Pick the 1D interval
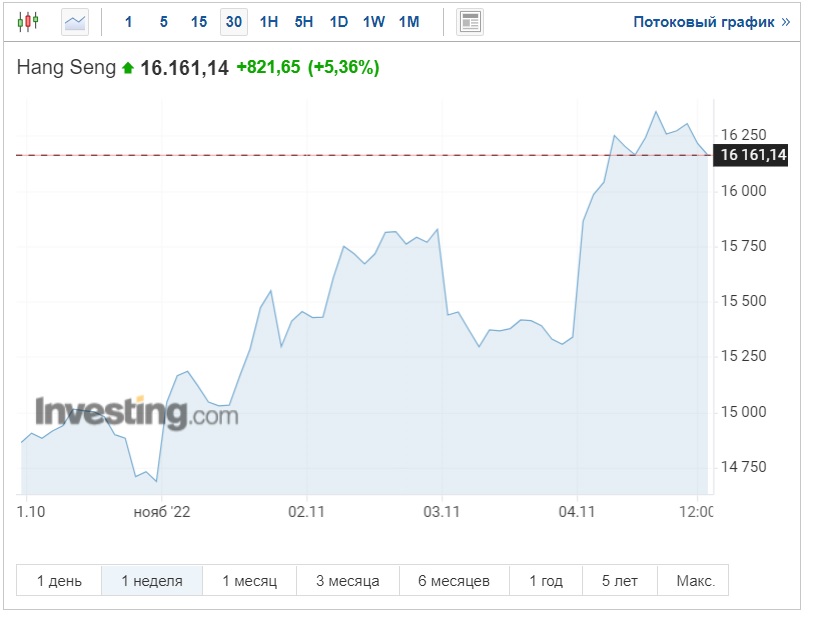 [x=339, y=21]
